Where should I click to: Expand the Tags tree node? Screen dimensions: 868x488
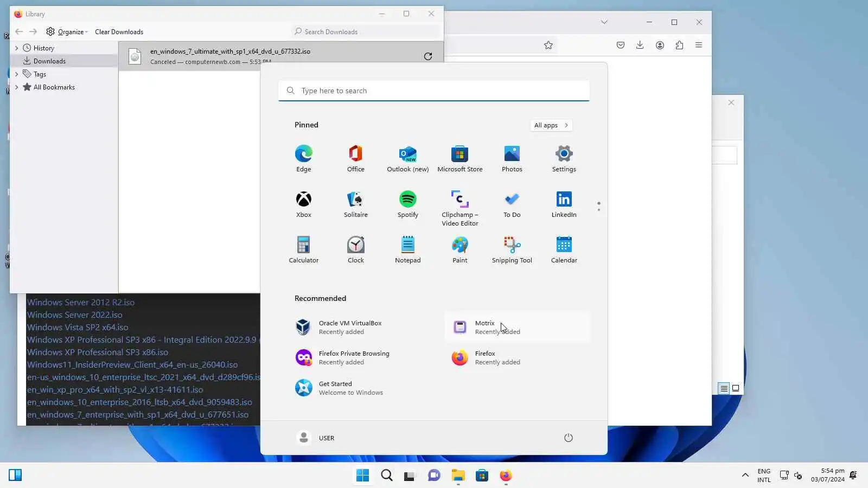[16, 74]
